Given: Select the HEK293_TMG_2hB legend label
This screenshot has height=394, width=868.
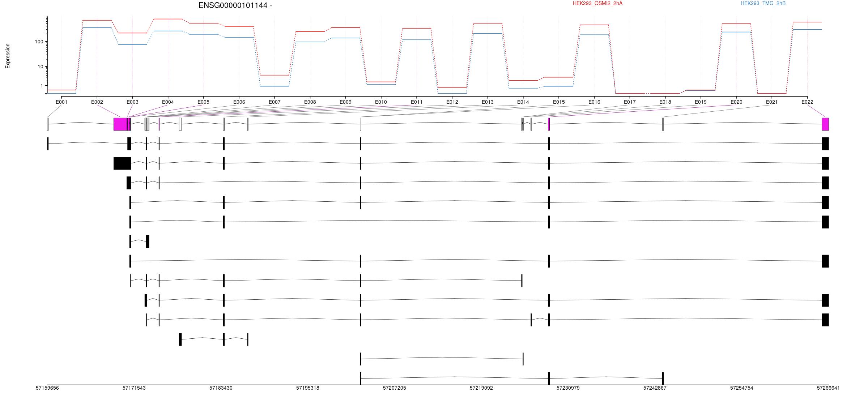Looking at the screenshot, I should [763, 3].
